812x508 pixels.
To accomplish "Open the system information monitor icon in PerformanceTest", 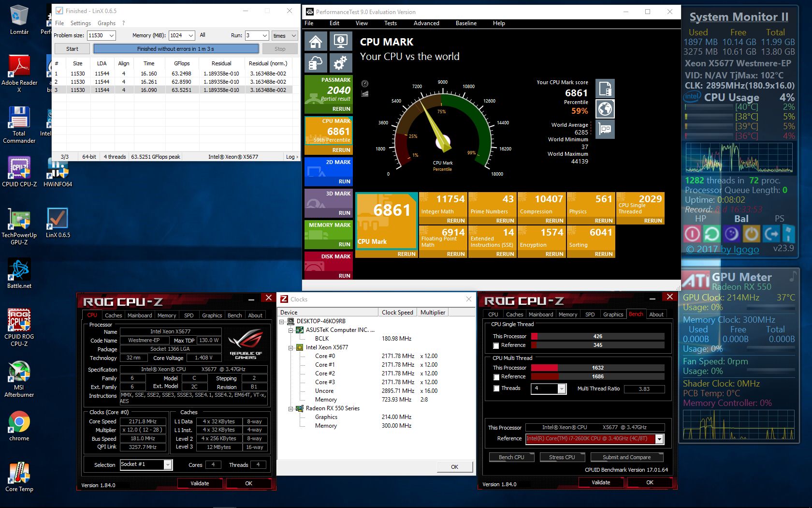I will point(341,42).
